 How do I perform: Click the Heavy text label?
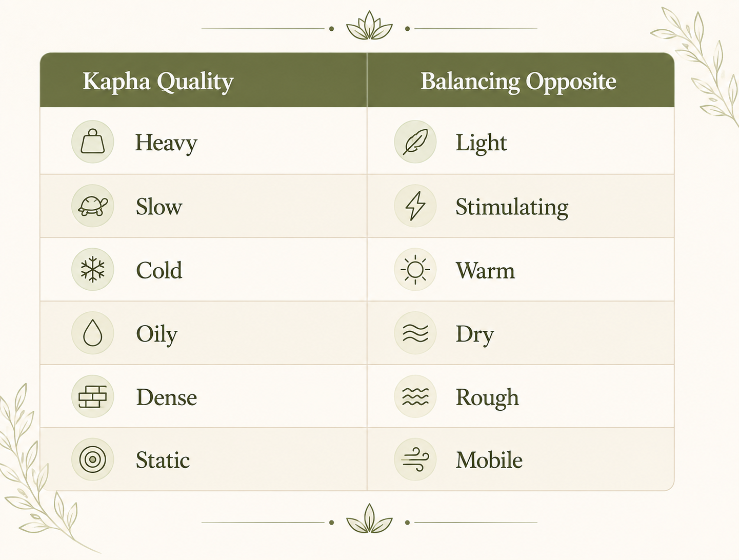coord(166,143)
